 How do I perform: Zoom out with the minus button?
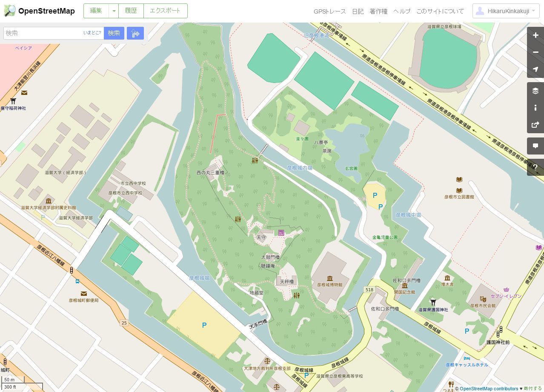click(x=535, y=52)
